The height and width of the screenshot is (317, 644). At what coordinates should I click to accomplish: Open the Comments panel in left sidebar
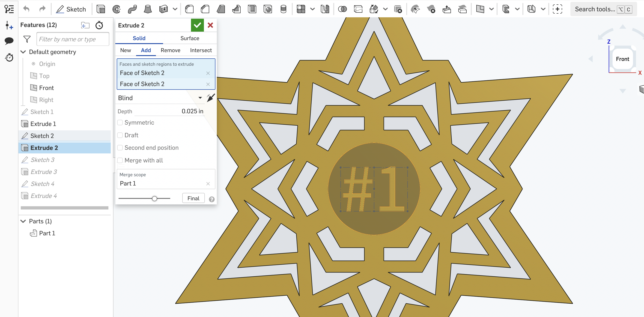click(x=9, y=41)
